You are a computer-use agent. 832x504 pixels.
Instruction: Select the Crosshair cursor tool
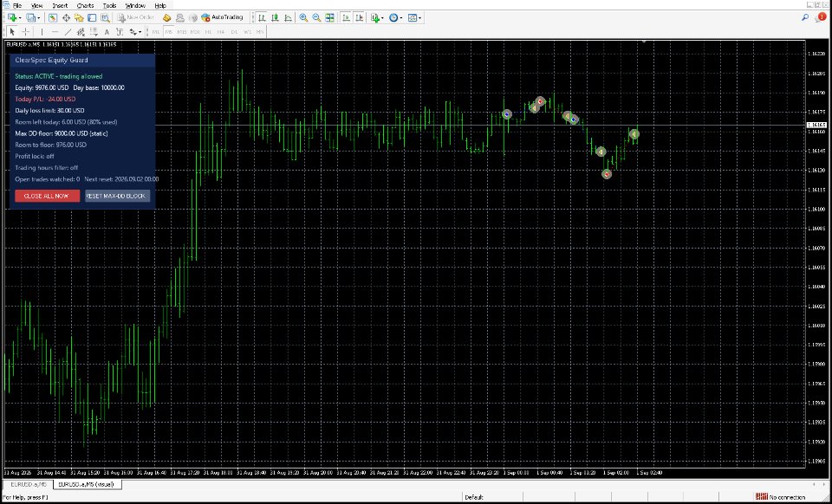(x=25, y=32)
